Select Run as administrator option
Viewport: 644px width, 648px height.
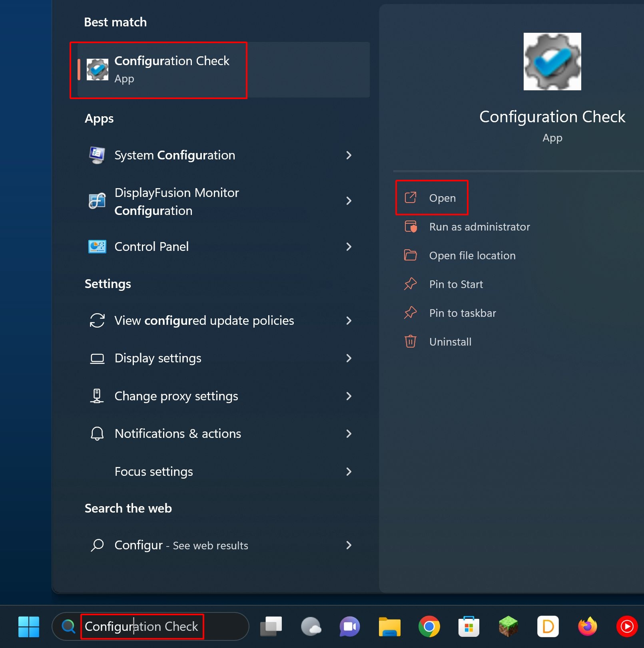(479, 227)
